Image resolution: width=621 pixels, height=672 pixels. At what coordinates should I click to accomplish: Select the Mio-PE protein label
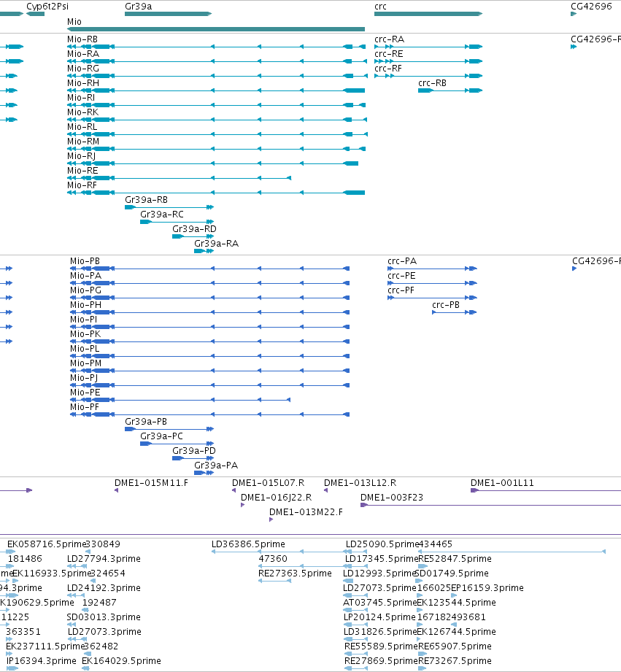click(x=85, y=392)
